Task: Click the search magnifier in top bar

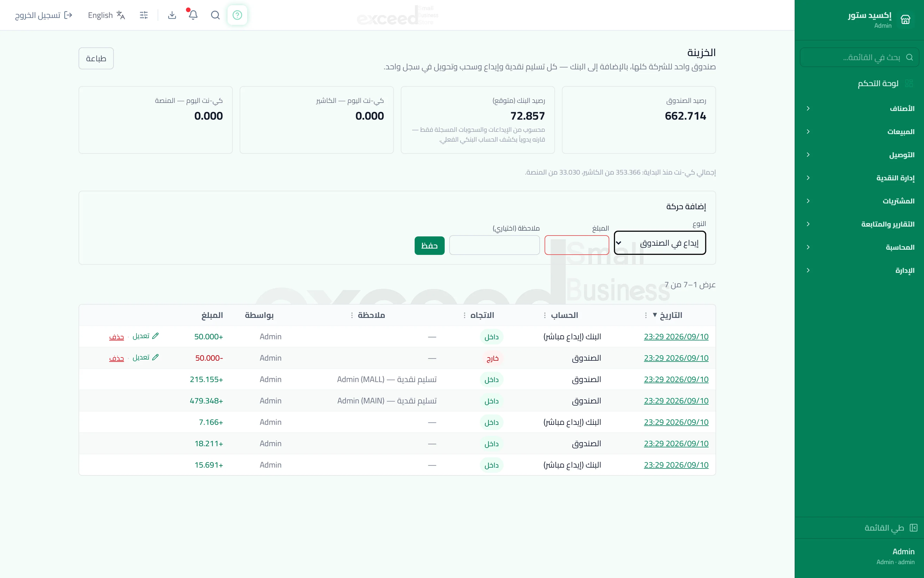Action: click(x=215, y=15)
